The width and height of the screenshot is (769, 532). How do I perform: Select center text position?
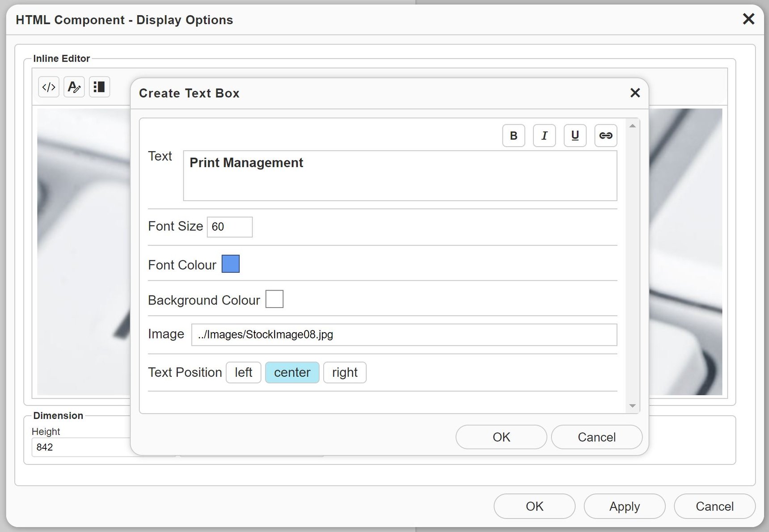pyautogui.click(x=292, y=372)
